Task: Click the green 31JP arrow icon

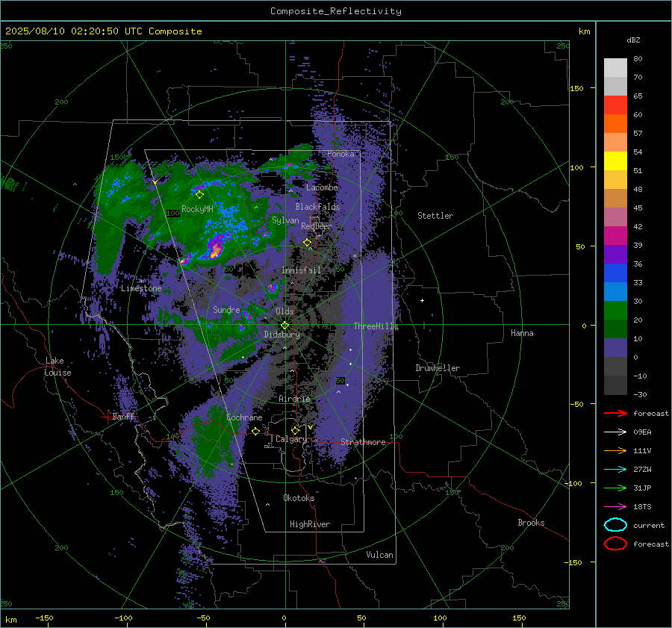Action: (615, 488)
